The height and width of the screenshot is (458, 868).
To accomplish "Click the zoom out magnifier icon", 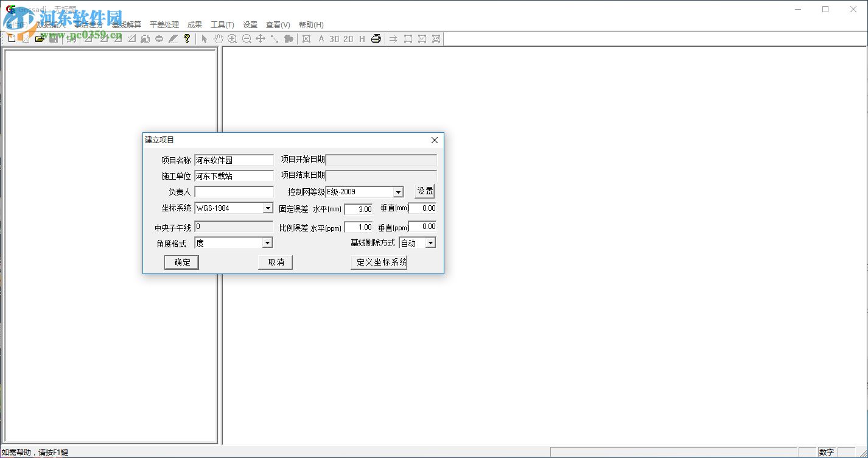I will pos(247,38).
